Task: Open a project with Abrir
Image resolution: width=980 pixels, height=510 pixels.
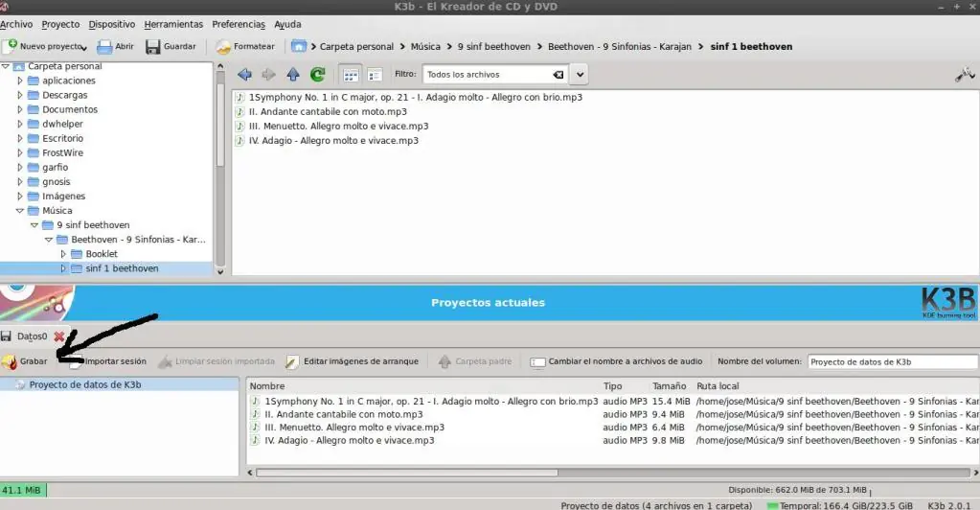Action: pyautogui.click(x=116, y=46)
